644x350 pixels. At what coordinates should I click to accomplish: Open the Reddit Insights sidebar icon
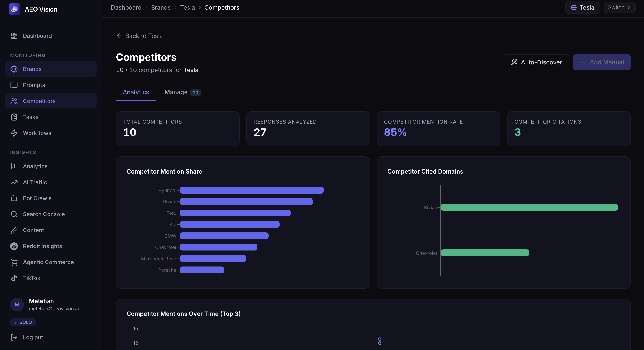tap(14, 246)
